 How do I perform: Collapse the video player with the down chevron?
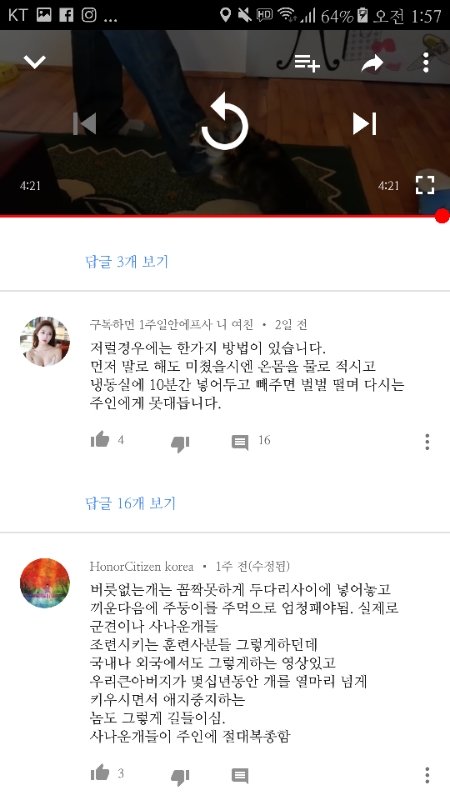tap(35, 62)
